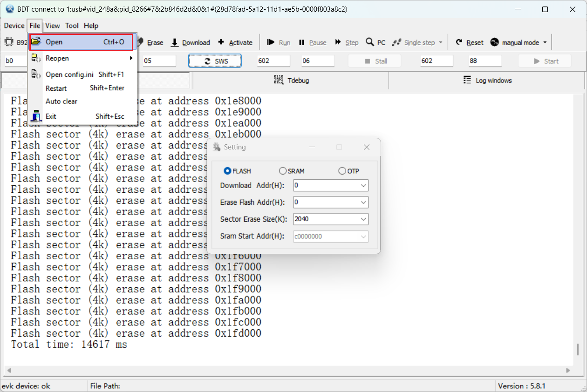
Task: Click evk device: ok status text
Action: [26, 386]
